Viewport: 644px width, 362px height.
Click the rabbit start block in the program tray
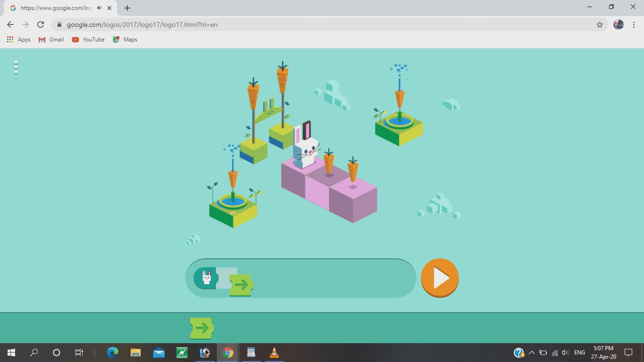tap(206, 278)
